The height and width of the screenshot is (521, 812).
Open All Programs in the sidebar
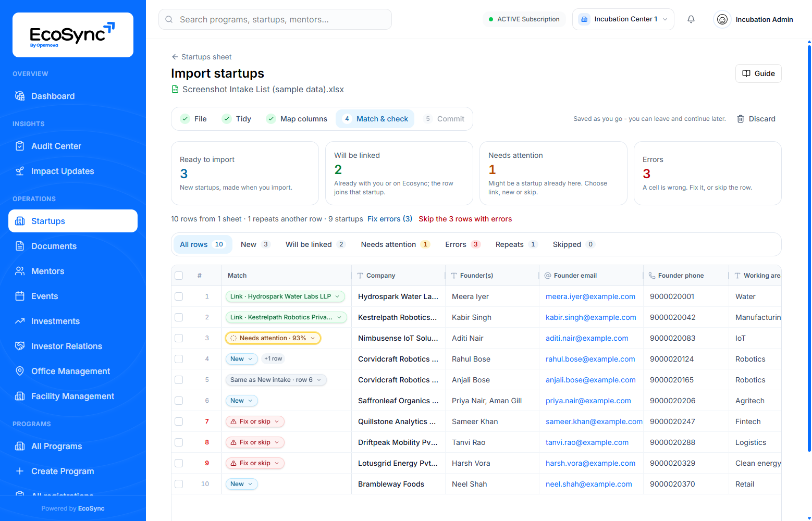tap(73, 446)
